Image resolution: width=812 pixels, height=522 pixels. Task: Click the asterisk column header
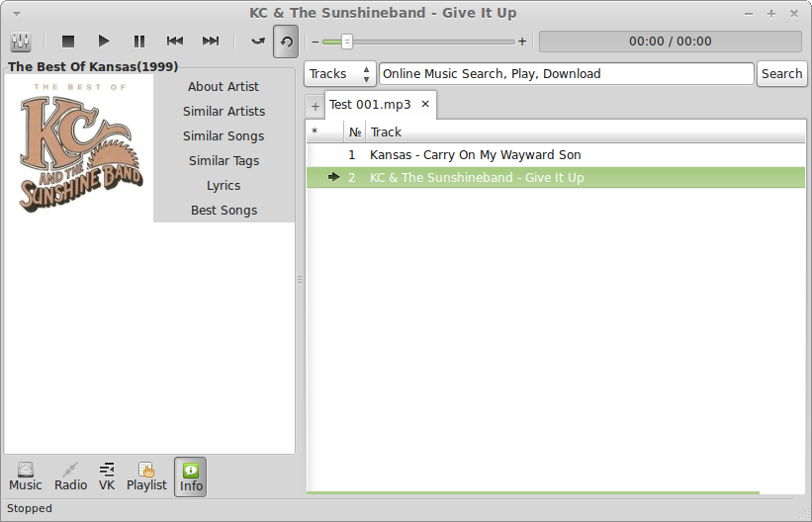click(x=324, y=132)
